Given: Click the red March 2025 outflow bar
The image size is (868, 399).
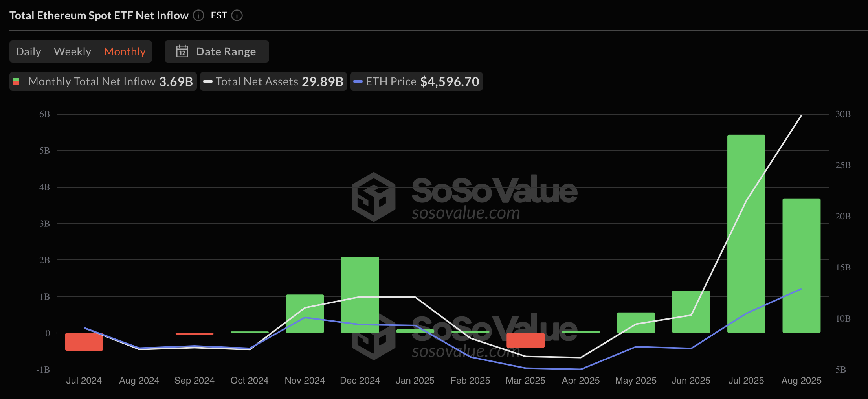Looking at the screenshot, I should (x=525, y=340).
